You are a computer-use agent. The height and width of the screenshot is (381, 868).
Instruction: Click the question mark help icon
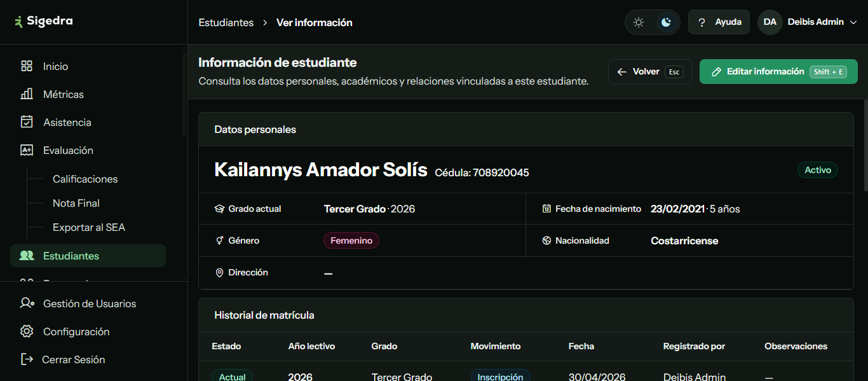coord(702,22)
